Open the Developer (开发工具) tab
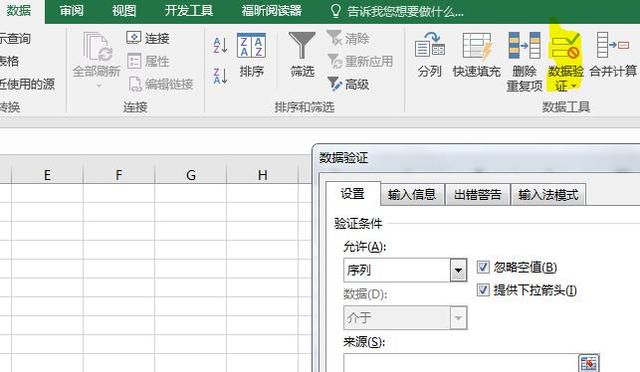This screenshot has width=640, height=372. pyautogui.click(x=189, y=11)
